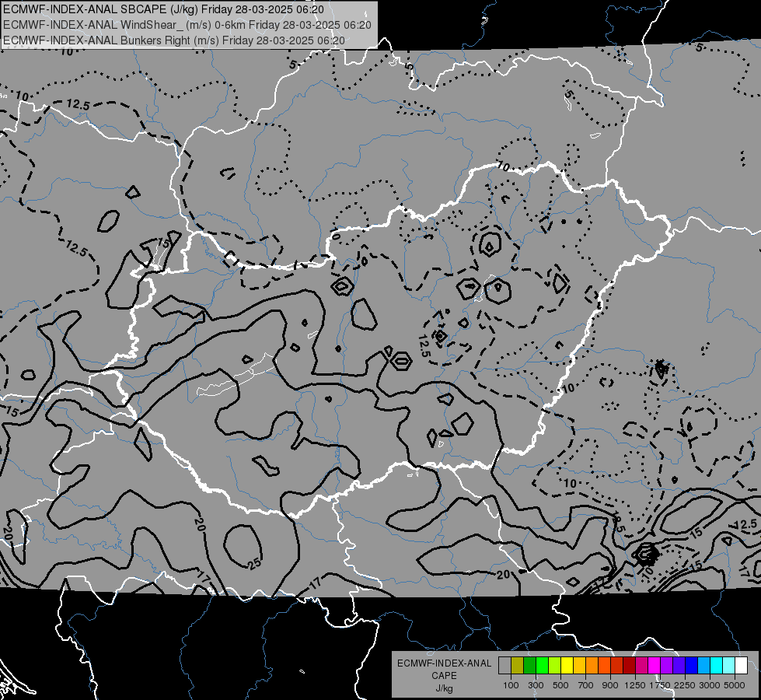Screen dimensions: 761x700
Task: Click the gray swatch in CAPE legend
Action: (x=504, y=665)
